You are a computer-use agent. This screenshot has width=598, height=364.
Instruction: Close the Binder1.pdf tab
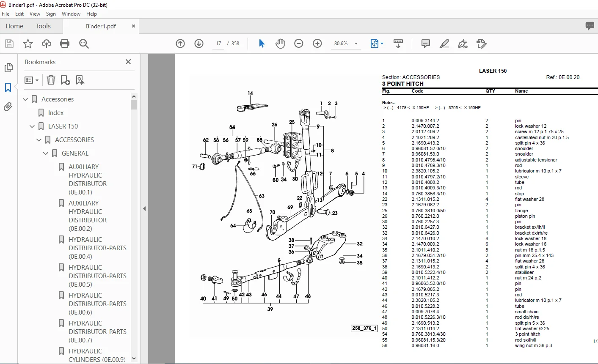click(x=133, y=26)
